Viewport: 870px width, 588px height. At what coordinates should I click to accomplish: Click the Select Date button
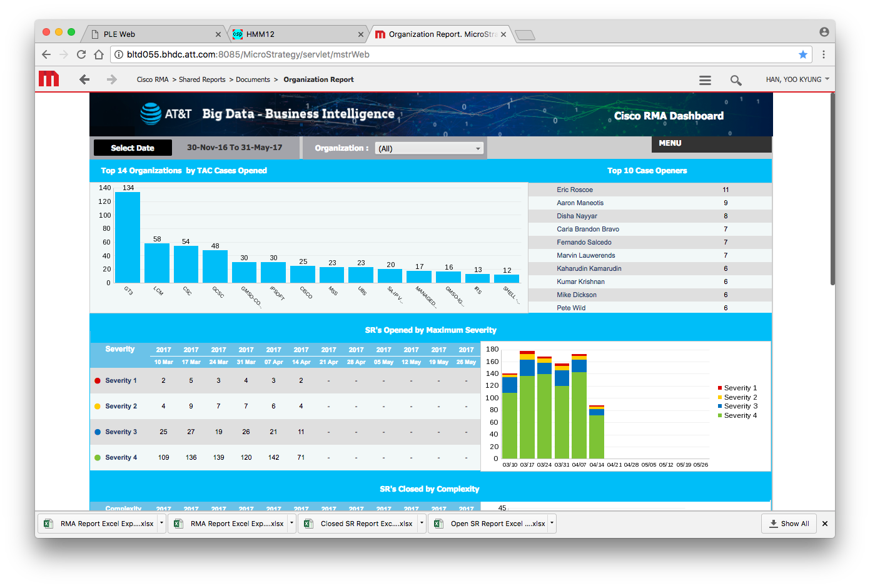[133, 148]
